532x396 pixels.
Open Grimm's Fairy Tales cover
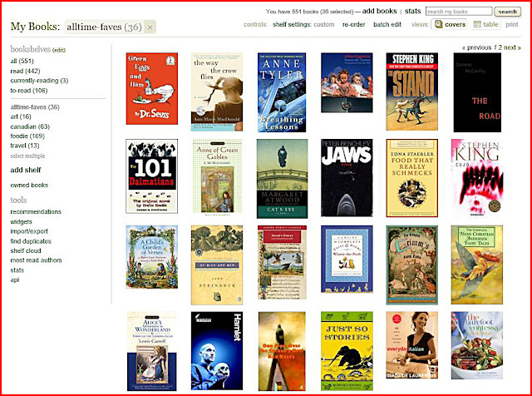pyautogui.click(x=412, y=265)
